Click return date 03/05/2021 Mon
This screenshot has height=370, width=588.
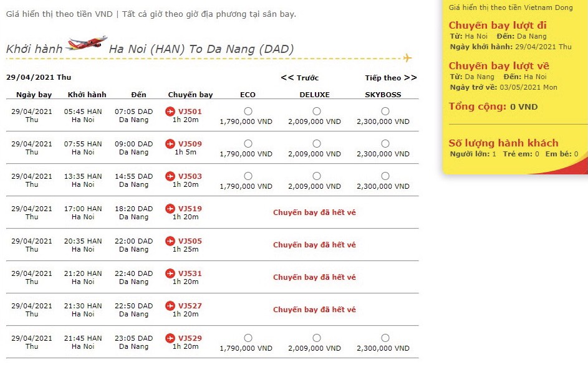click(x=529, y=87)
